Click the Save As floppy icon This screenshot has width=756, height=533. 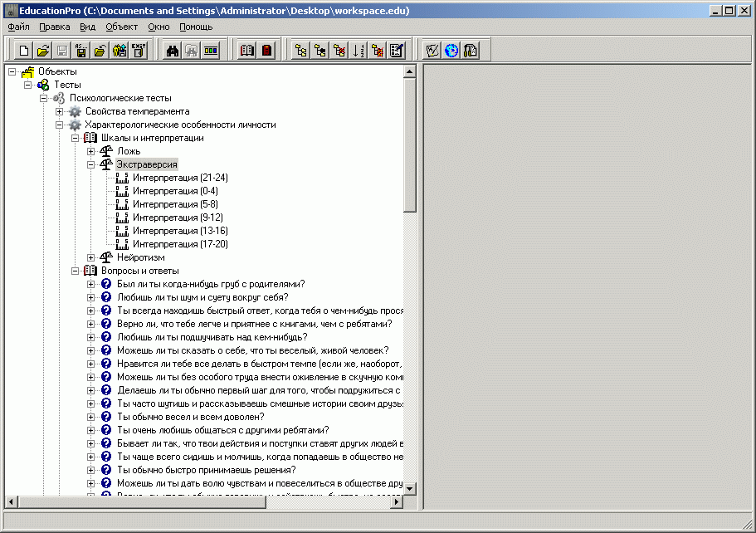pos(81,51)
